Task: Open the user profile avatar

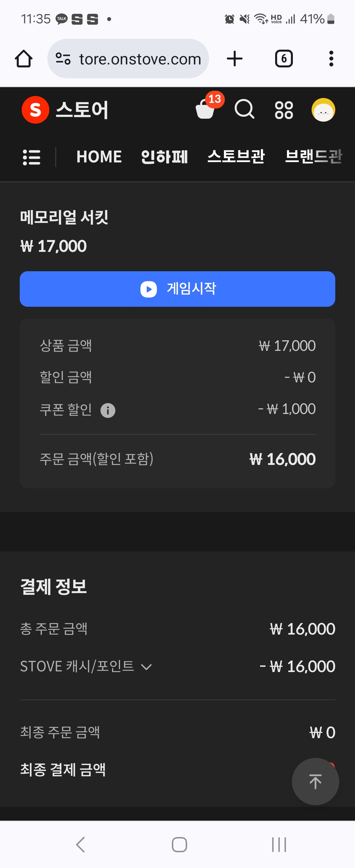Action: 323,109
